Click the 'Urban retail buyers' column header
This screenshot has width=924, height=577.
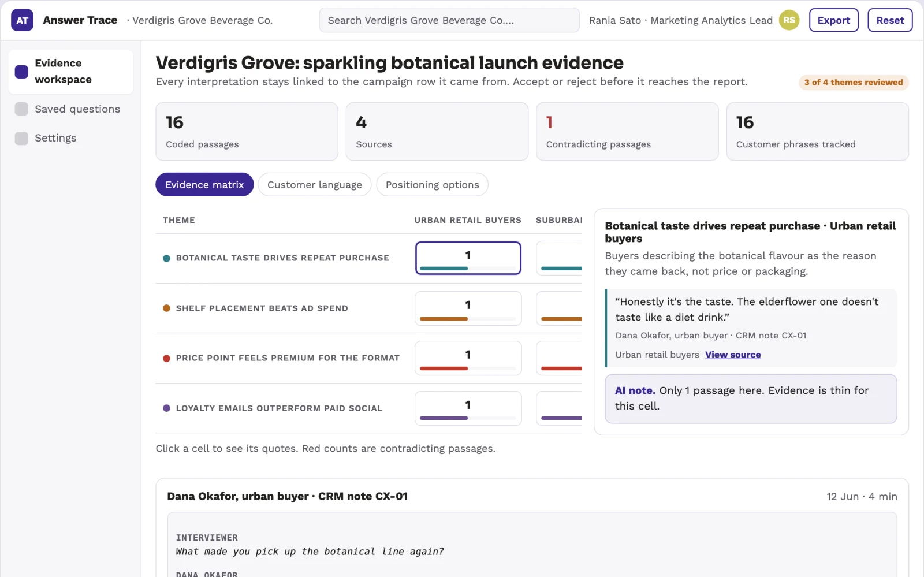tap(468, 220)
